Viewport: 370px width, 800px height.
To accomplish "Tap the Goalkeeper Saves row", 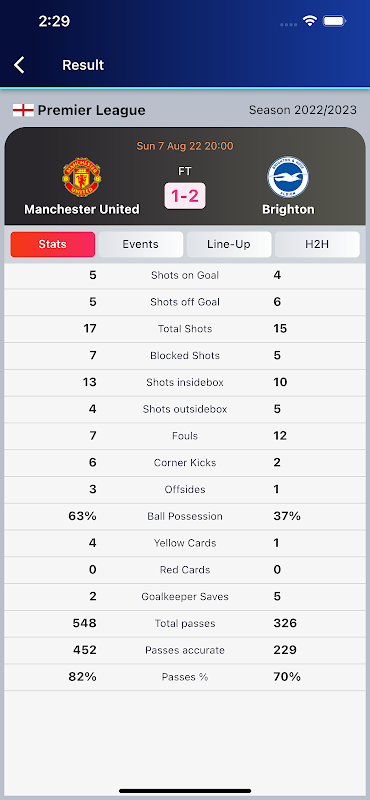I will (x=185, y=597).
